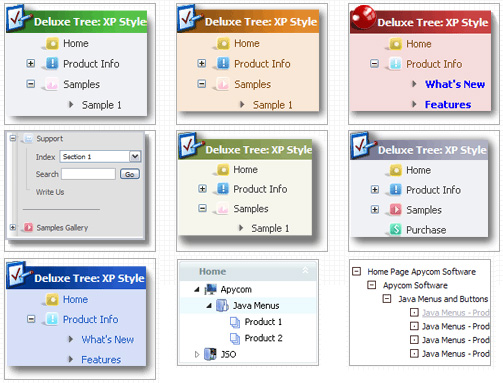The height and width of the screenshot is (383, 503).
Task: Click Go button next to Search
Action: tap(130, 174)
